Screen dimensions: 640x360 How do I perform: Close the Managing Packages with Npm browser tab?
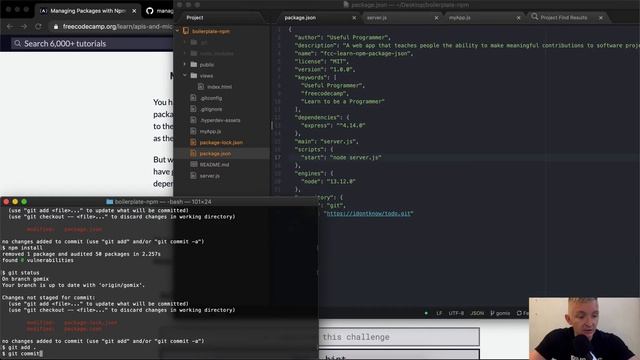point(134,11)
